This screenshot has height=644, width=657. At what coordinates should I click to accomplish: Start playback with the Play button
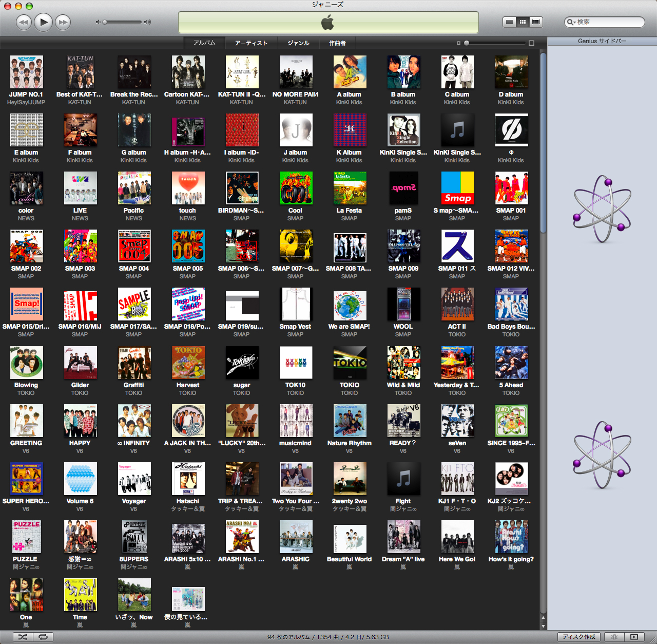(x=44, y=22)
